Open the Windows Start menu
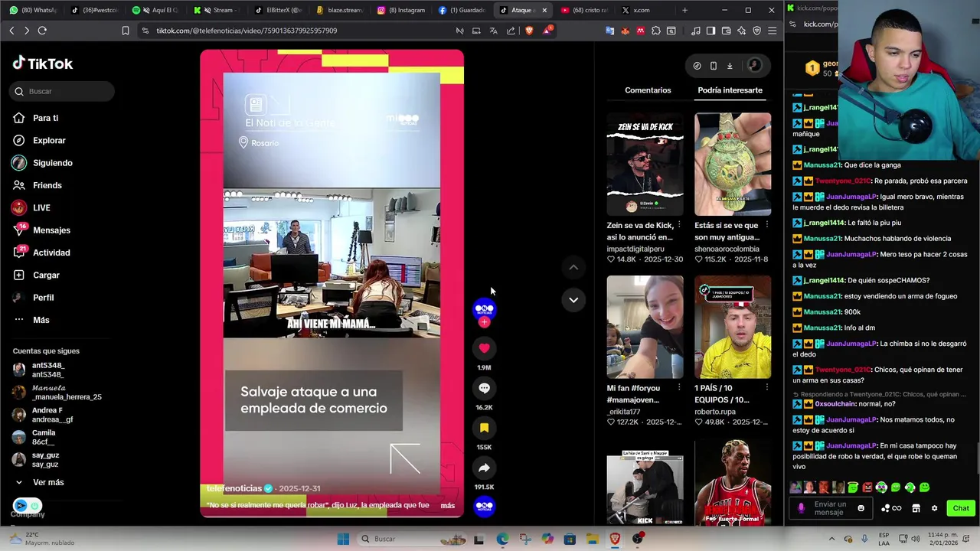980x551 pixels. [343, 539]
